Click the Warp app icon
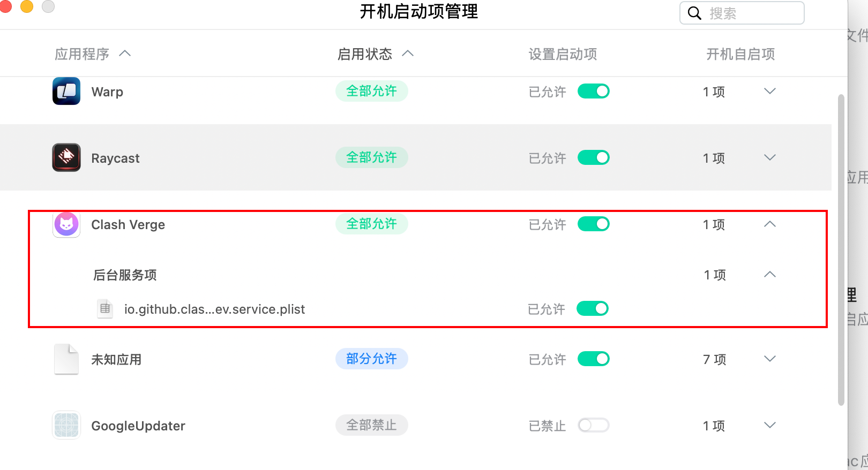The width and height of the screenshot is (868, 470). 66,91
